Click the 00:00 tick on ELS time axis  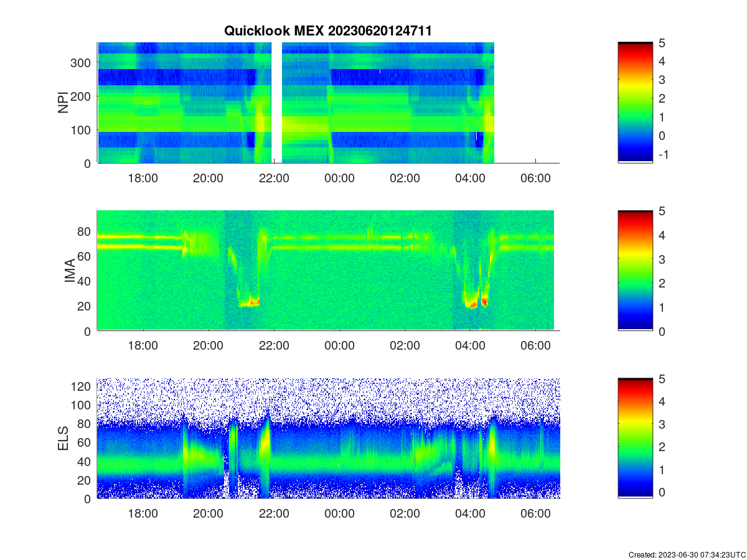(339, 514)
